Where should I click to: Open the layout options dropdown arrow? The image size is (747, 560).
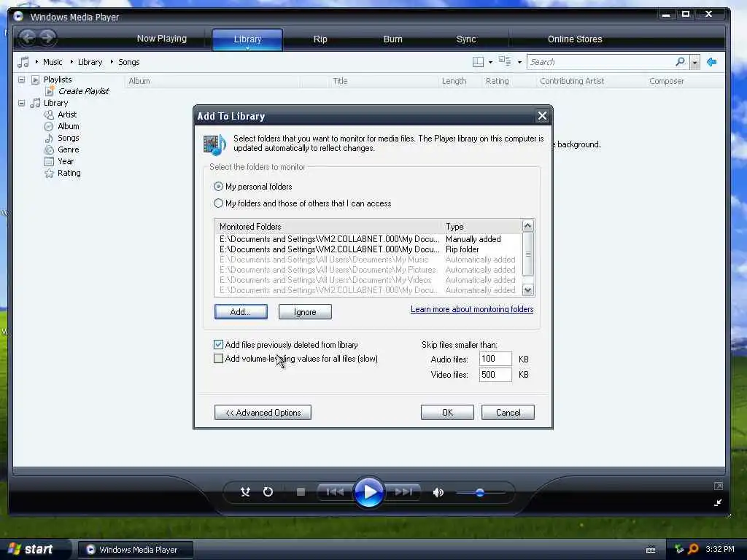pyautogui.click(x=490, y=63)
